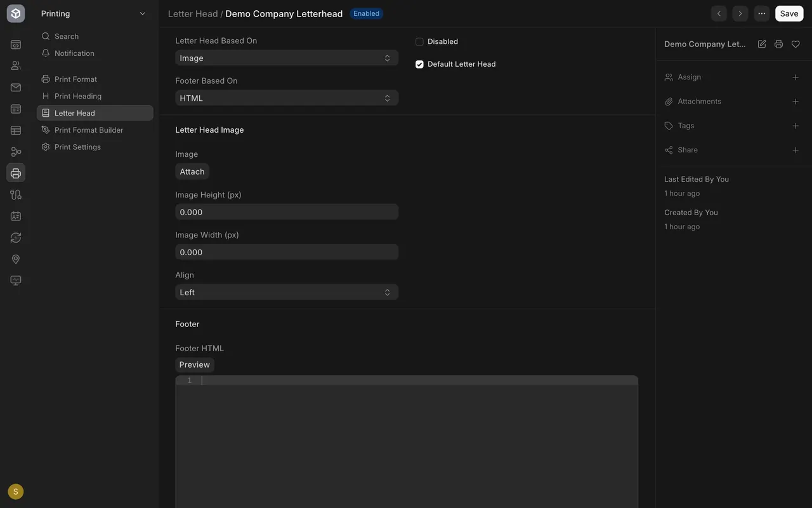
Task: Open the location pin icon in the left rail
Action: click(16, 259)
